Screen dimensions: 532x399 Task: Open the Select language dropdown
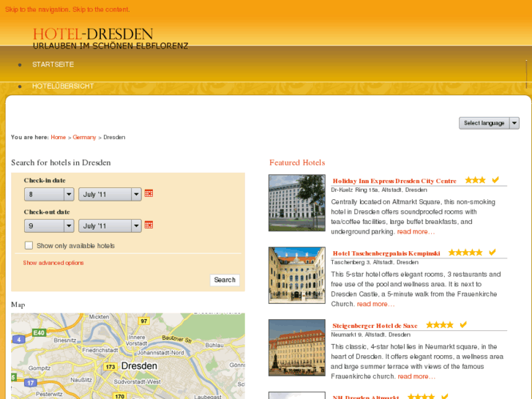pyautogui.click(x=489, y=123)
